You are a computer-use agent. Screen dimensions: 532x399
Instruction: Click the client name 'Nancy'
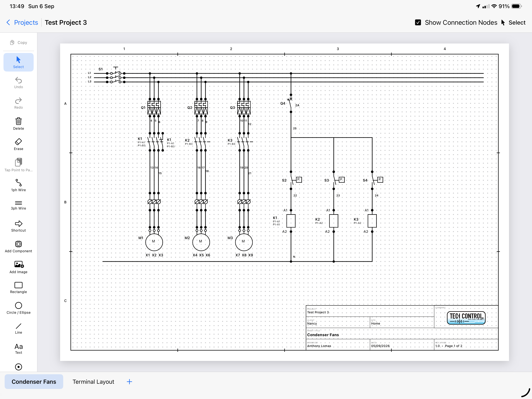(312, 323)
